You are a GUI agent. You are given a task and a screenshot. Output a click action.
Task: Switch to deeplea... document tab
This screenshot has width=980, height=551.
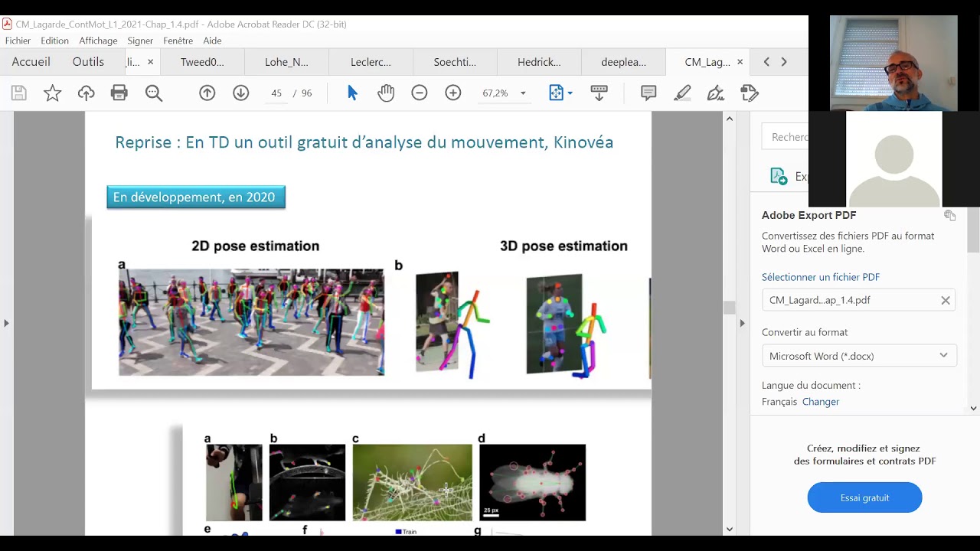[623, 62]
